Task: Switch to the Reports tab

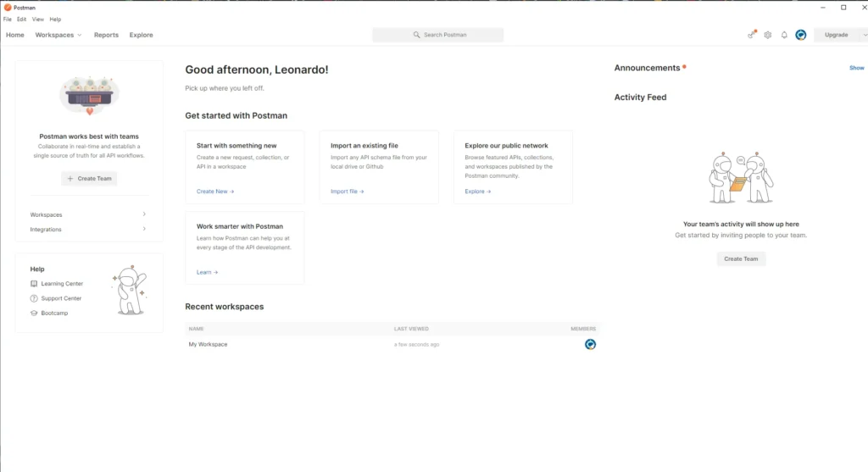Action: (x=106, y=35)
